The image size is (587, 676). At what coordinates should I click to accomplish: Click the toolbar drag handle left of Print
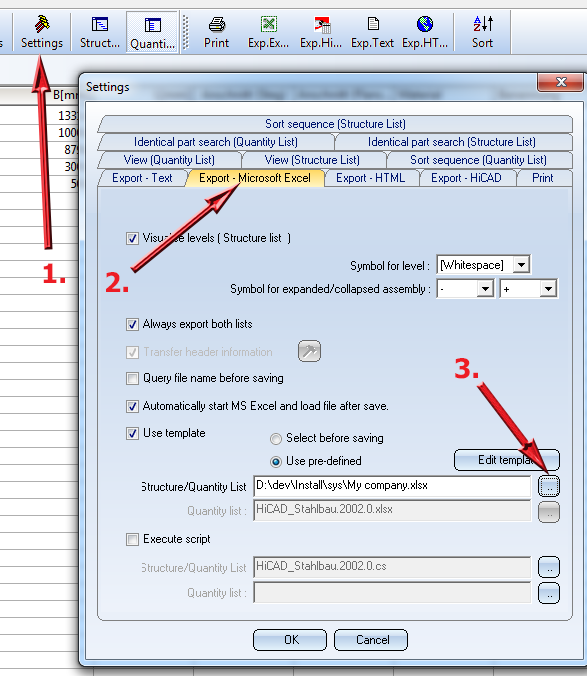(x=186, y=32)
